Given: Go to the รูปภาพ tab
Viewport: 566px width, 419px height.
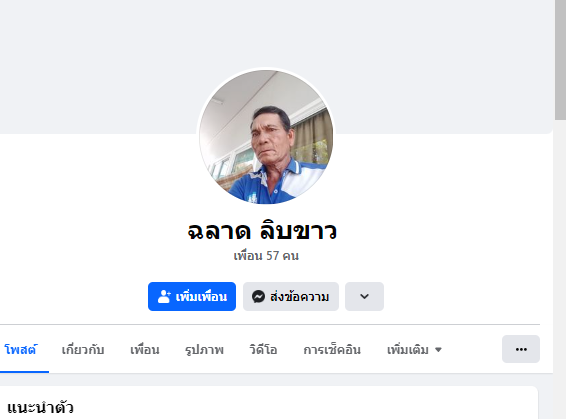Looking at the screenshot, I should 204,350.
